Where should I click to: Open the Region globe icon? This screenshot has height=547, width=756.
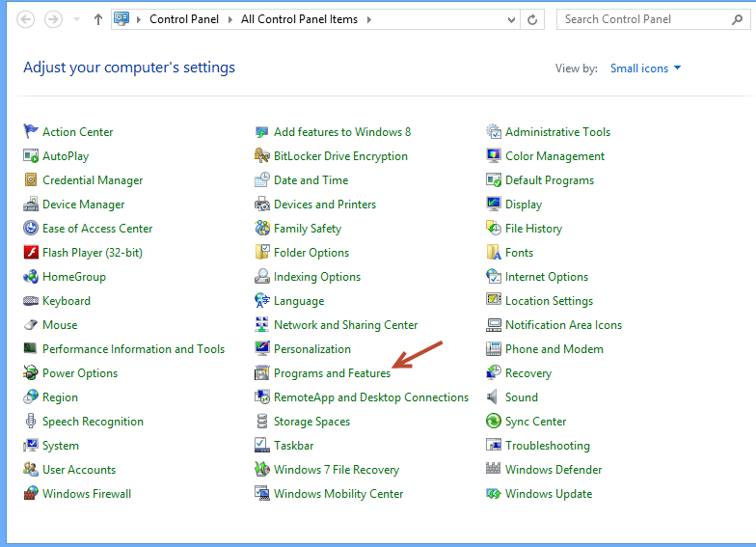click(31, 397)
